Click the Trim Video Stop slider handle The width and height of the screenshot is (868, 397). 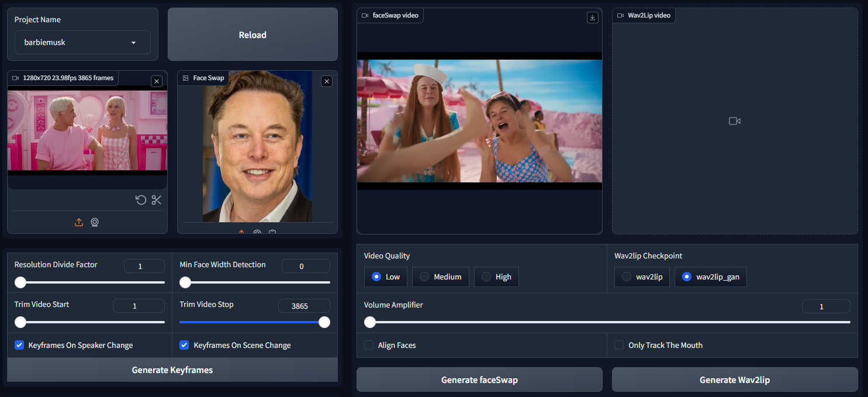point(324,322)
